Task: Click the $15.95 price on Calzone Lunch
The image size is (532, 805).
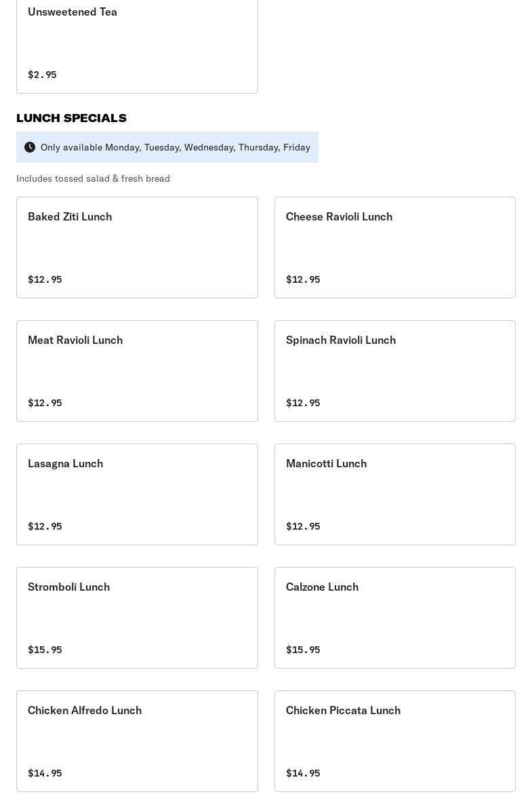Action: 303,650
